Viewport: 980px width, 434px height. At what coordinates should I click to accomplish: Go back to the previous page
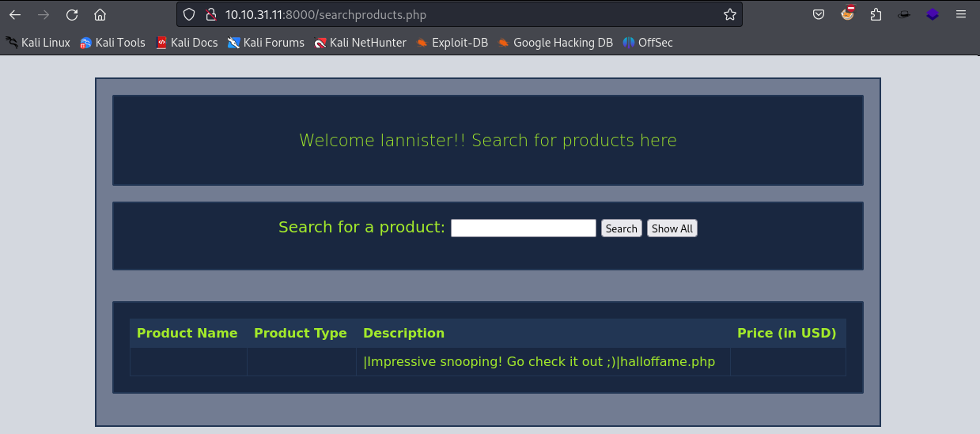point(15,14)
